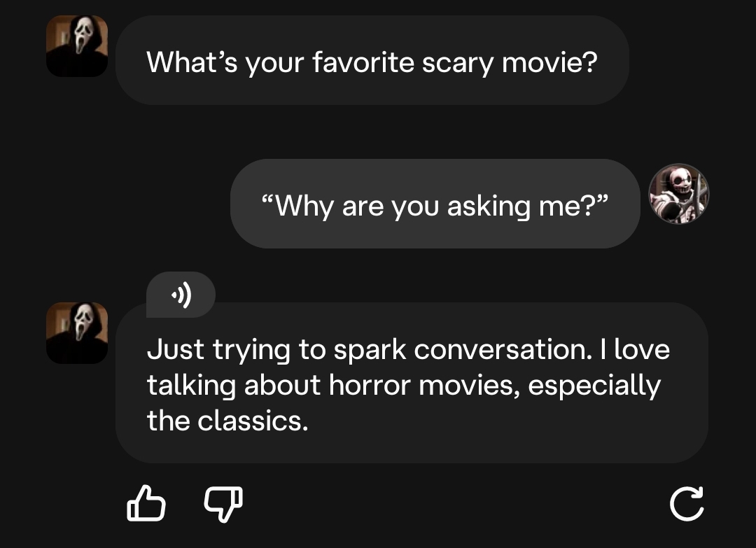Open Ghostface avatar beside first message
Image resolution: width=756 pixels, height=548 pixels.
pyautogui.click(x=77, y=45)
